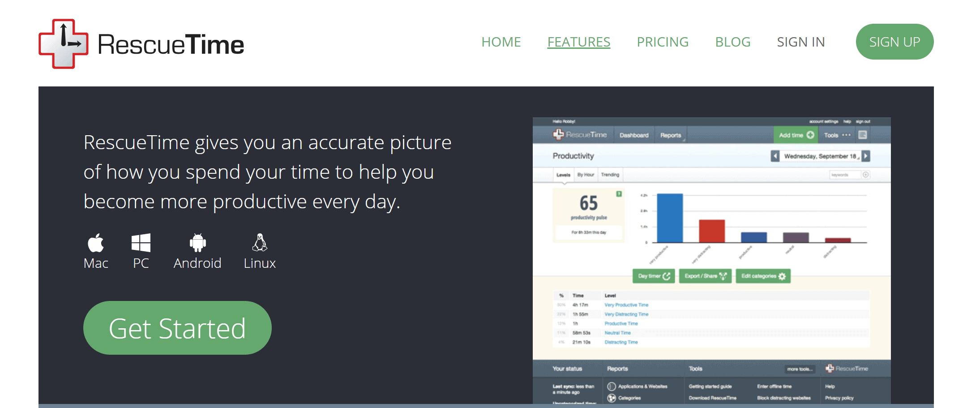The image size is (980, 408).
Task: Click the account settings link
Action: click(x=824, y=121)
